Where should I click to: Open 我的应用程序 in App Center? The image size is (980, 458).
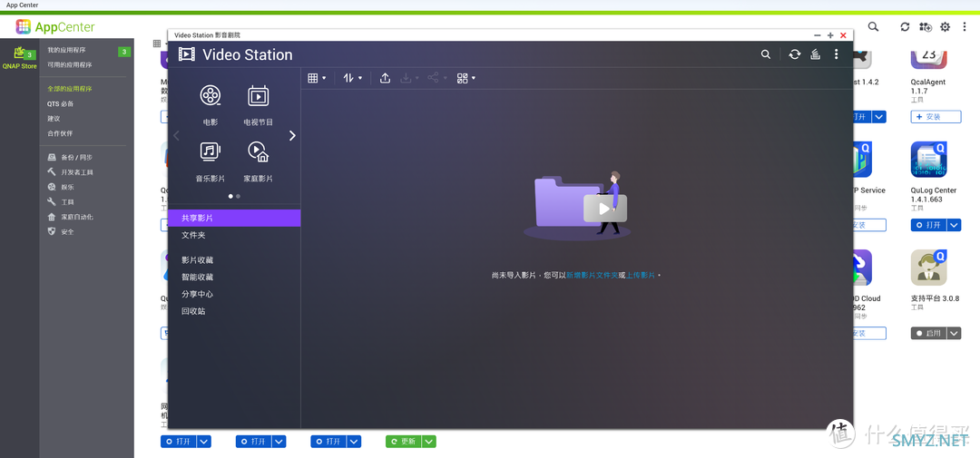(66, 50)
